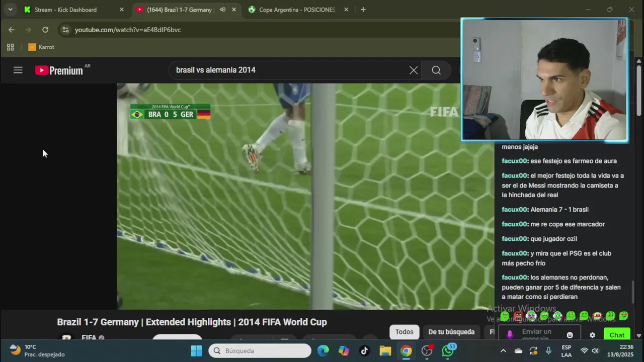Close the Kick Dashboard tab
This screenshot has width=644, height=362.
pyautogui.click(x=121, y=10)
